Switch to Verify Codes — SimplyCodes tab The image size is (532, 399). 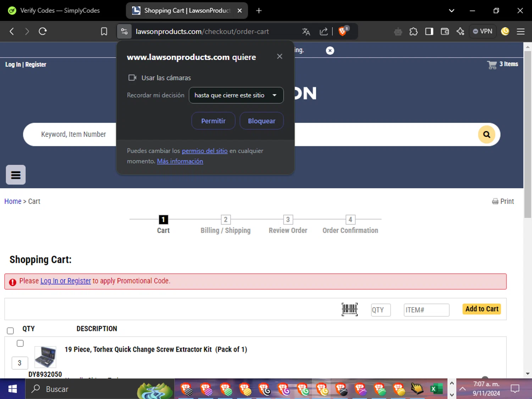click(60, 11)
